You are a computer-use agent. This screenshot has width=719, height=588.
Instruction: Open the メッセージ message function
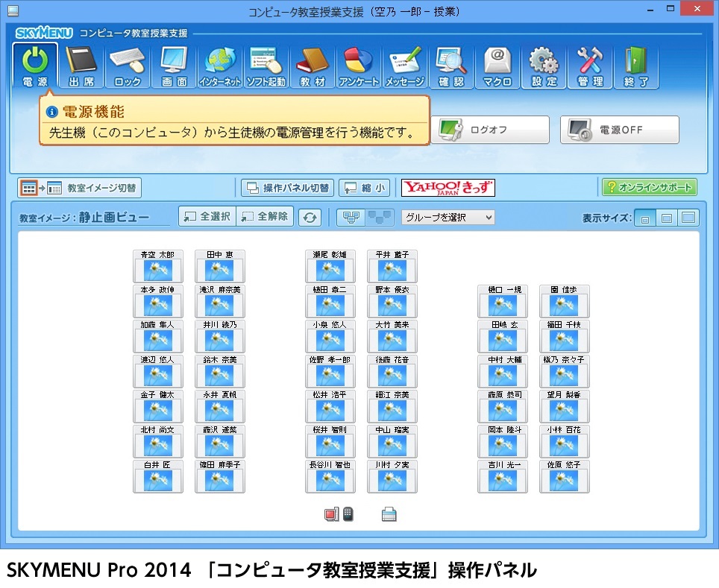click(x=405, y=66)
